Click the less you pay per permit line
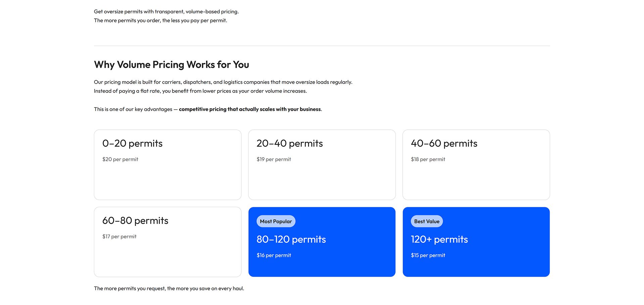The image size is (644, 305). tap(160, 21)
